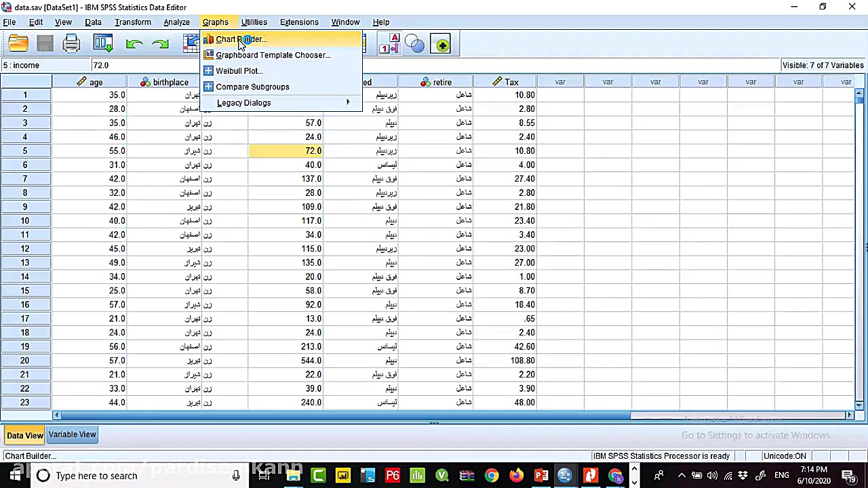Click the Redo arrow icon
The width and height of the screenshot is (868, 488).
161,45
